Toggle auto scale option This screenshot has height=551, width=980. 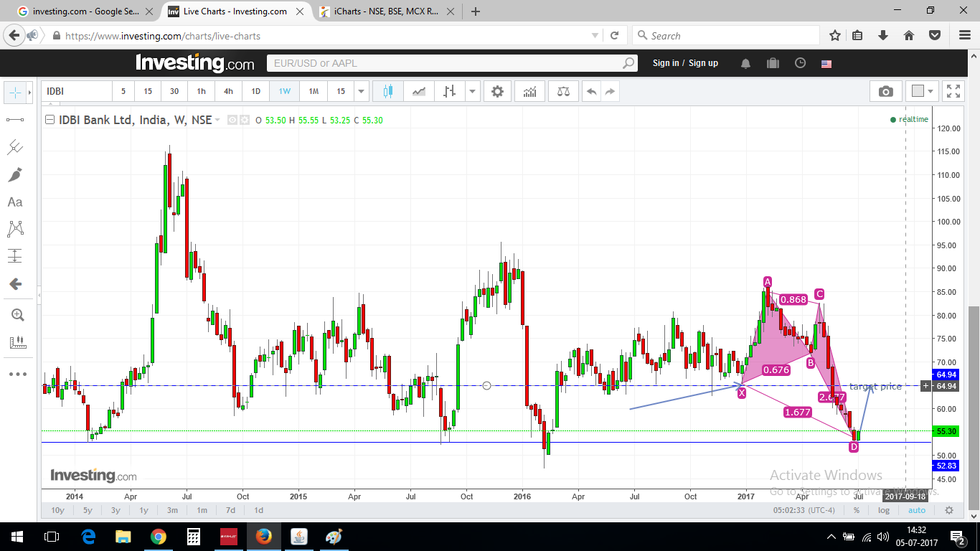pyautogui.click(x=917, y=510)
